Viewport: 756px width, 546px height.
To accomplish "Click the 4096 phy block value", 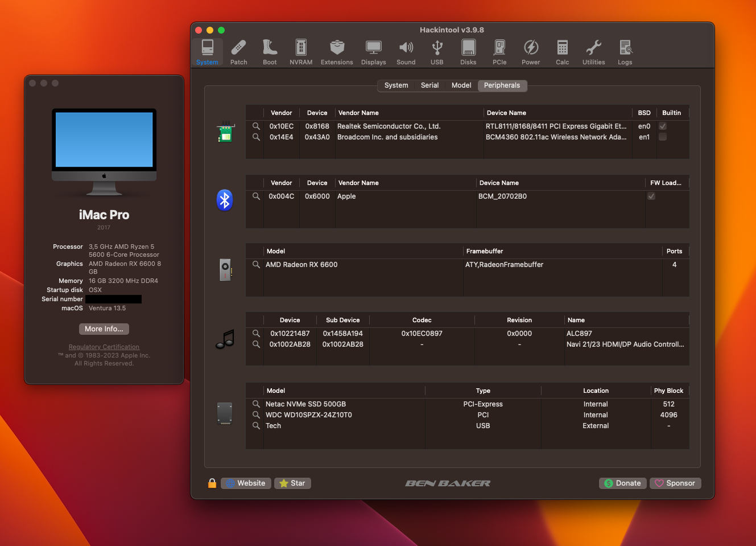I will (668, 415).
